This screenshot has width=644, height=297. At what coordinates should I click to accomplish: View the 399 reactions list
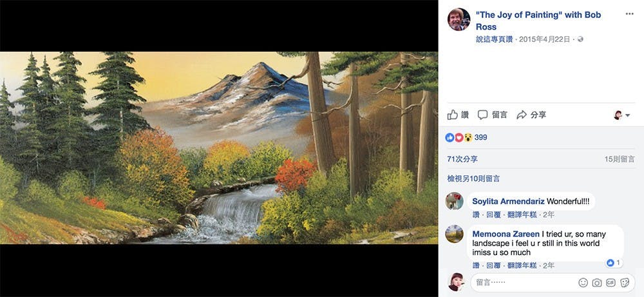(x=480, y=137)
